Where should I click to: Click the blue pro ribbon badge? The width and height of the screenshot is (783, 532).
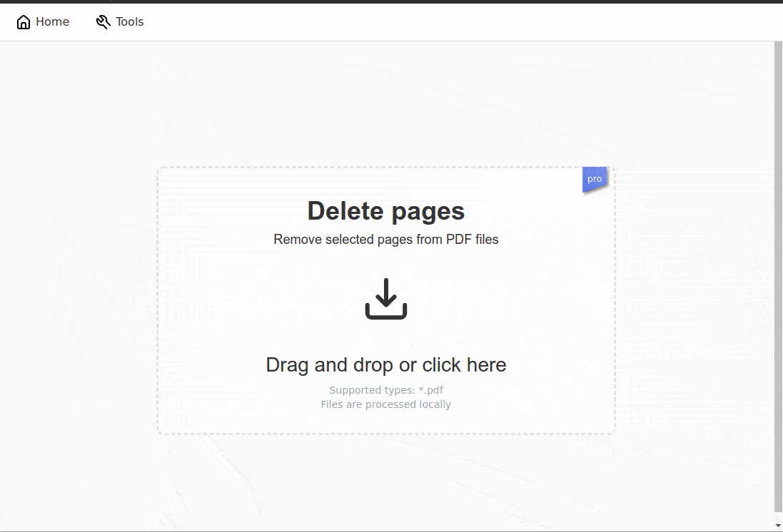595,179
